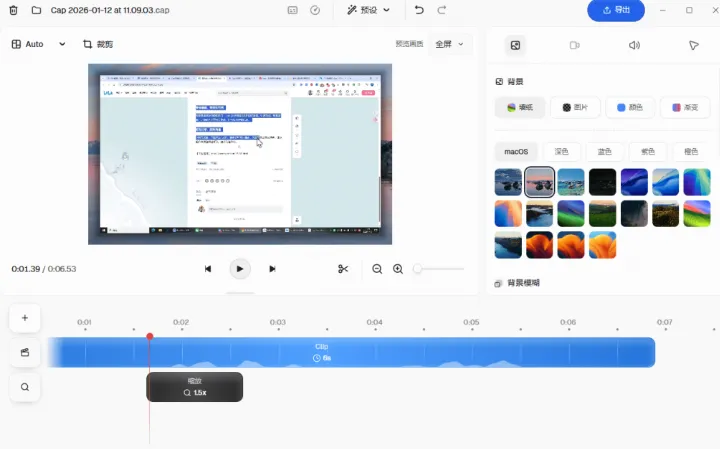Click the speed gauge icon in top bar
Viewport: 720px width, 449px height.
315,10
